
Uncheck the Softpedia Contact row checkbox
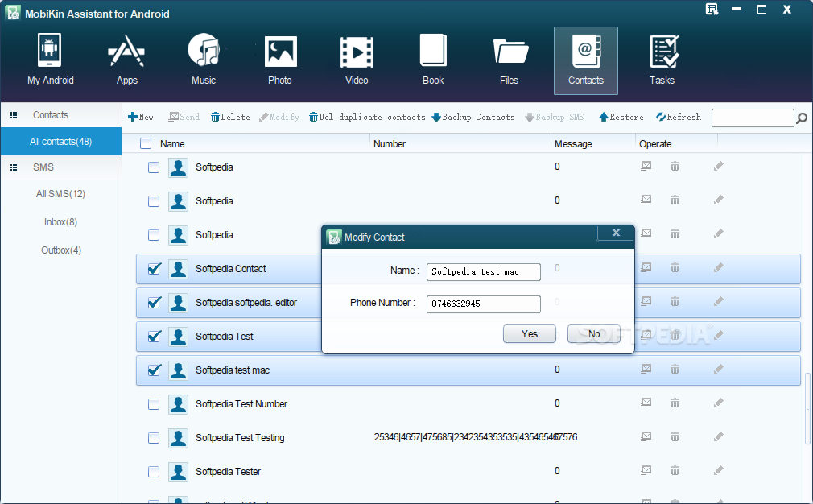point(154,269)
